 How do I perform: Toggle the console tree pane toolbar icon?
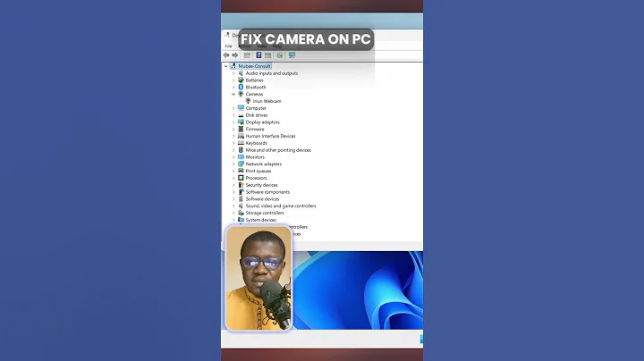click(x=247, y=55)
